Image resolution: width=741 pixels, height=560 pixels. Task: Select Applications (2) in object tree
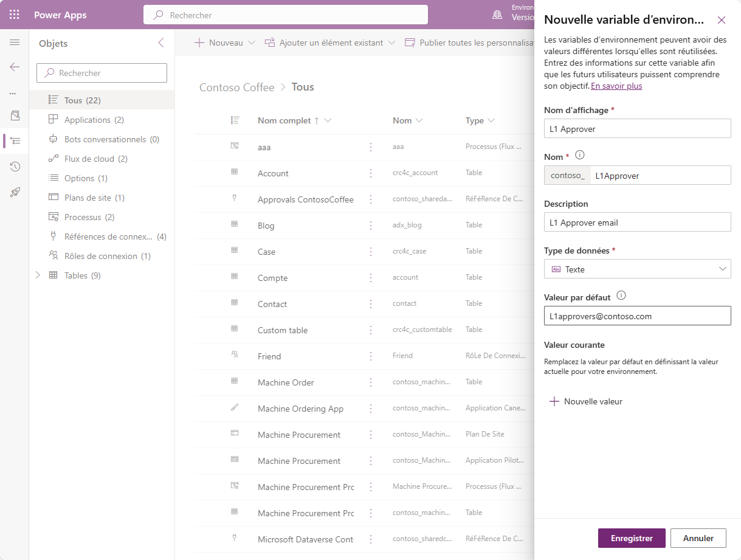(x=102, y=120)
